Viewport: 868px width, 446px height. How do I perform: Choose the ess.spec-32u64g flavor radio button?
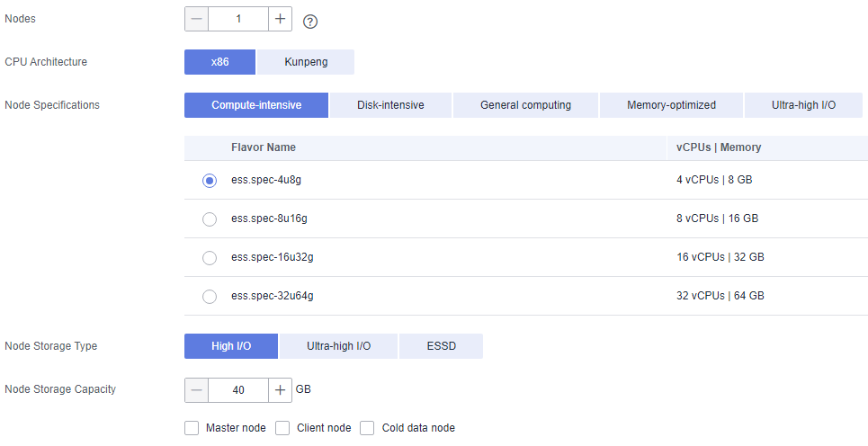[210, 297]
